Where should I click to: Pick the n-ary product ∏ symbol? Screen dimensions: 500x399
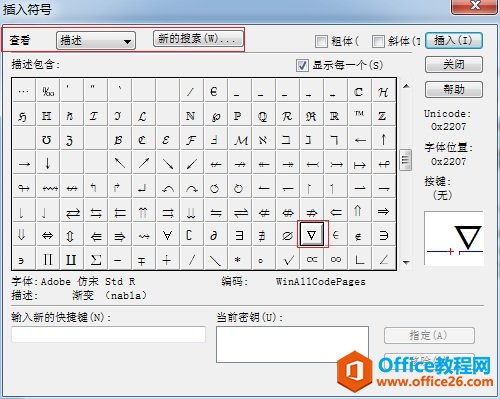pyautogui.click(x=48, y=259)
